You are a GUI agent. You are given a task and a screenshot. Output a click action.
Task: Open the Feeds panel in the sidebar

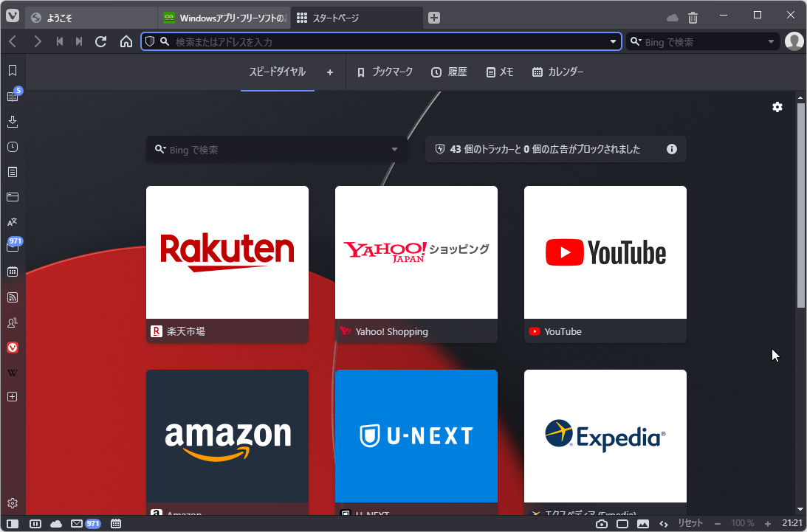[x=12, y=297]
